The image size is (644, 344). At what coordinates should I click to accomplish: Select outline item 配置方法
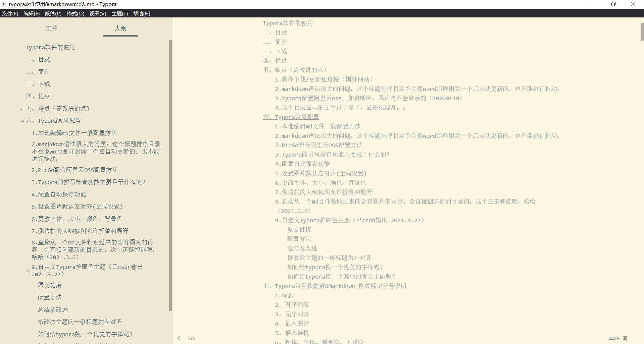(50, 297)
